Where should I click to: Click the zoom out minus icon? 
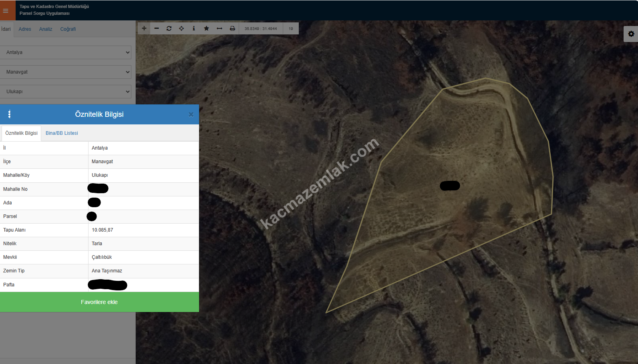(157, 28)
